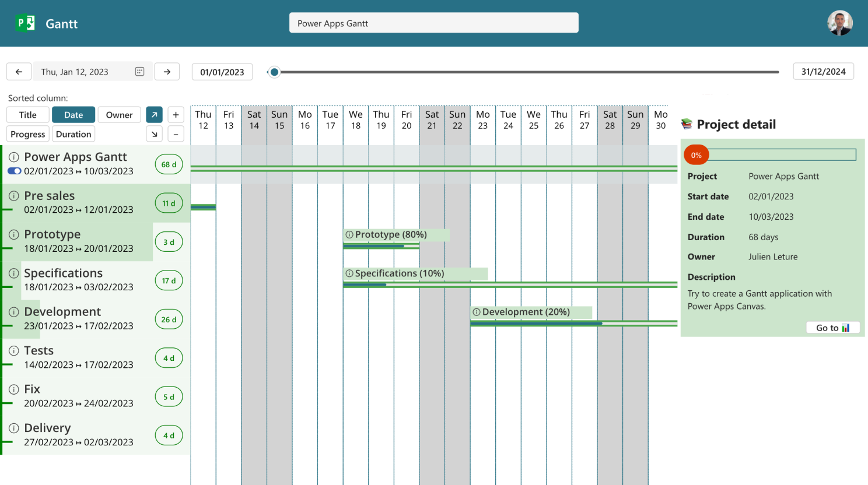Click the 5 d duration badge for Fix
This screenshot has width=868, height=485.
click(169, 397)
